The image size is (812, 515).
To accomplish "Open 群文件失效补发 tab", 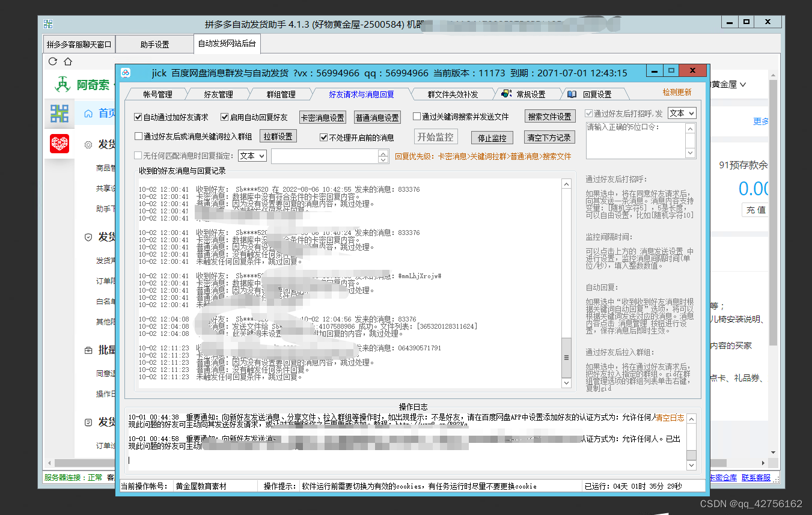I will click(453, 94).
